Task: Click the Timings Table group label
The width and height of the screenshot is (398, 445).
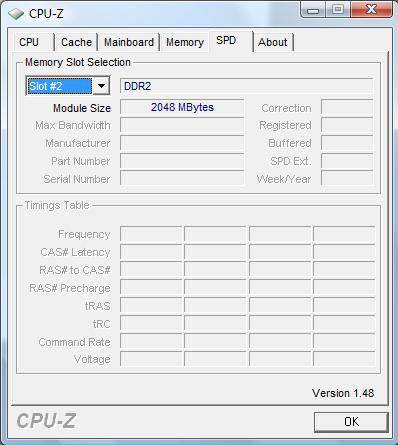Action: 57,205
